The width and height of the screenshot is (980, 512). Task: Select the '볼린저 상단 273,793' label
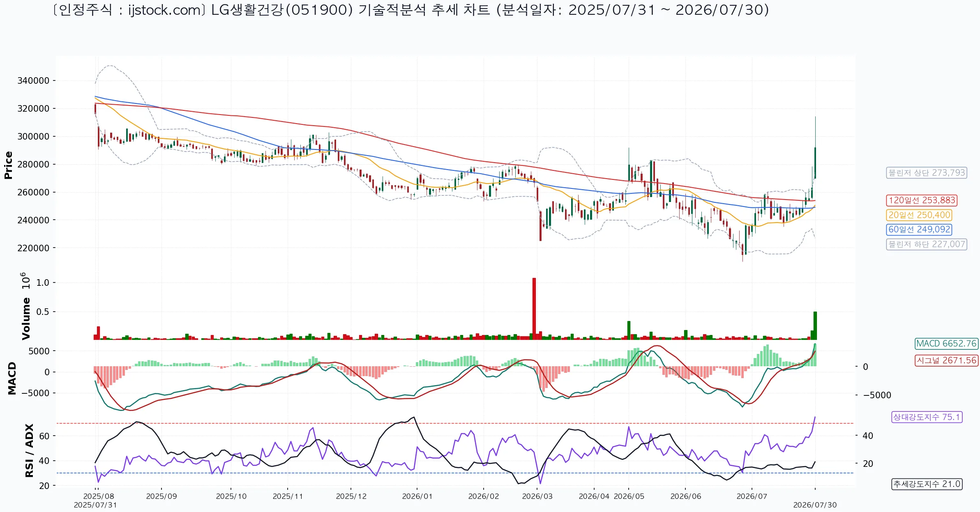[x=926, y=173]
